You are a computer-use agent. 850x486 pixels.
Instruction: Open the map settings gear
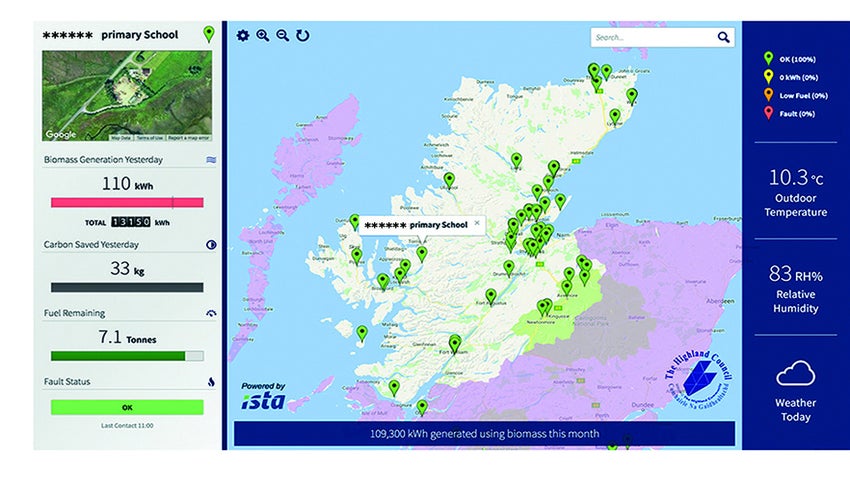coord(243,35)
